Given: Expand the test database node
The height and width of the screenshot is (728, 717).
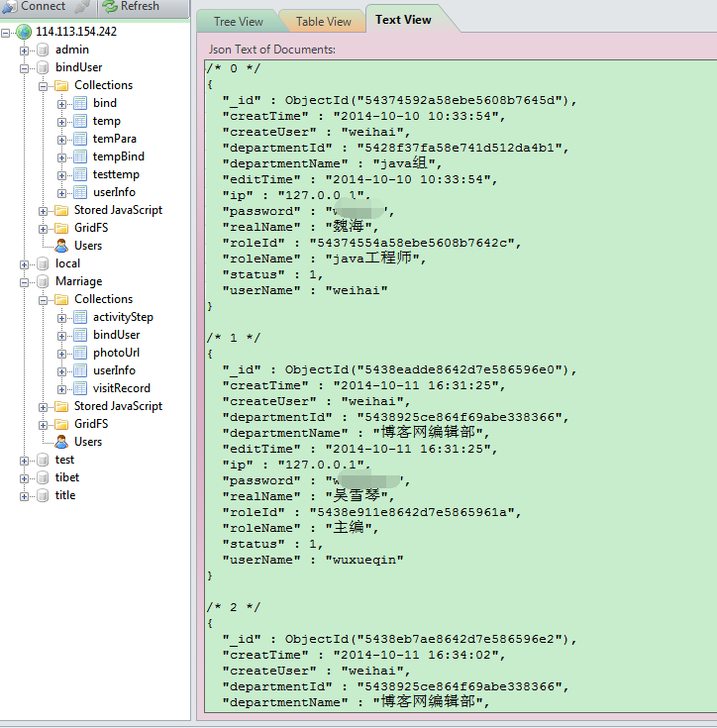Looking at the screenshot, I should click(24, 461).
